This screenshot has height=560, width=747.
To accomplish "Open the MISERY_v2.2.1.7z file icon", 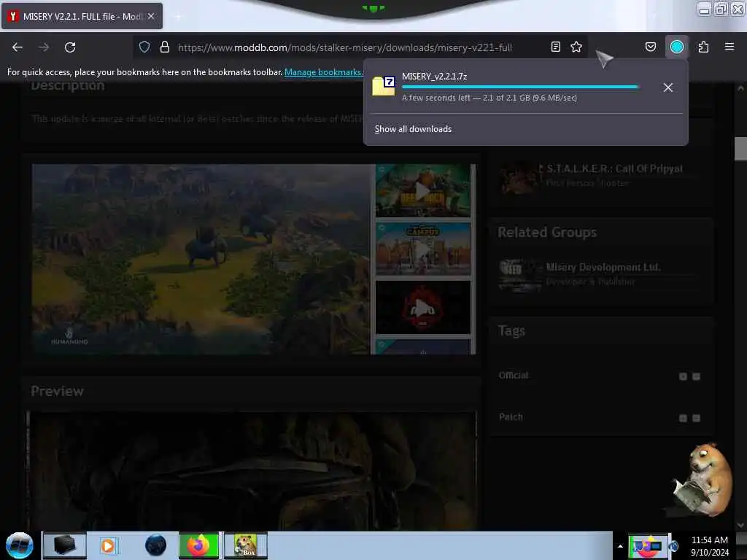I will click(384, 86).
